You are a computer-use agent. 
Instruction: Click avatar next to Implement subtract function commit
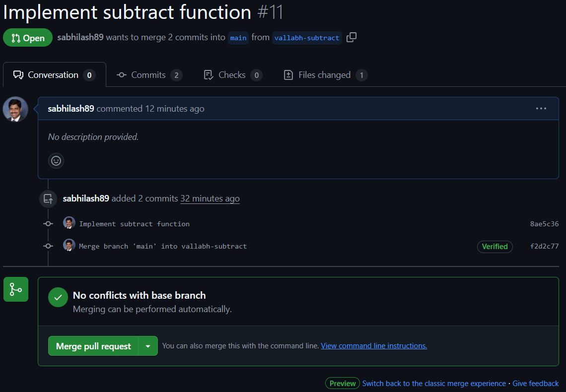(69, 223)
